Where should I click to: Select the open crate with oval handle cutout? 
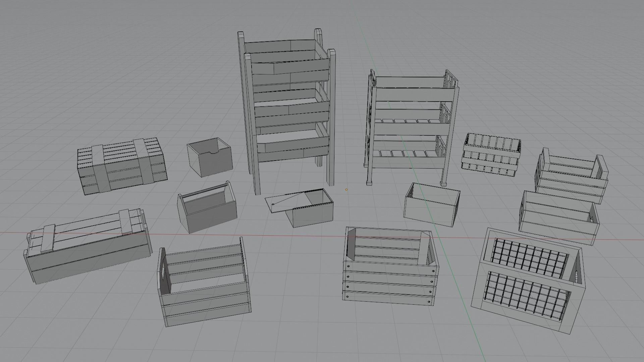pos(204,283)
